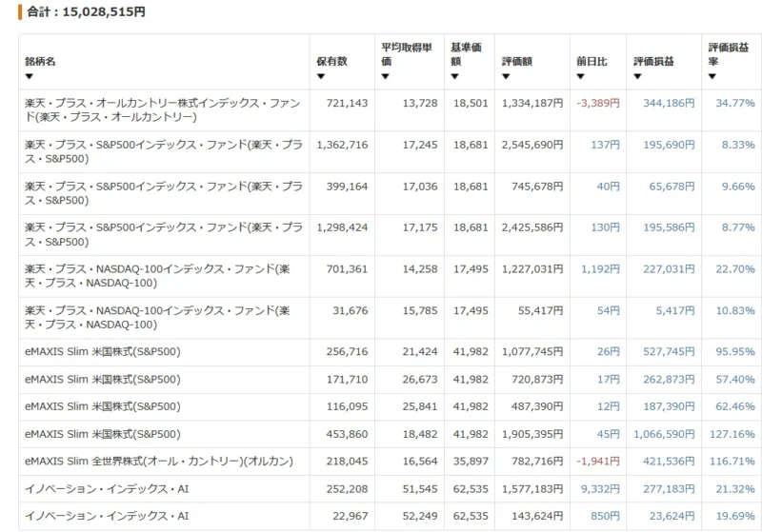Image resolution: width=762 pixels, height=532 pixels.
Task: Click the 35,897 base price cell
Action: pos(471,462)
